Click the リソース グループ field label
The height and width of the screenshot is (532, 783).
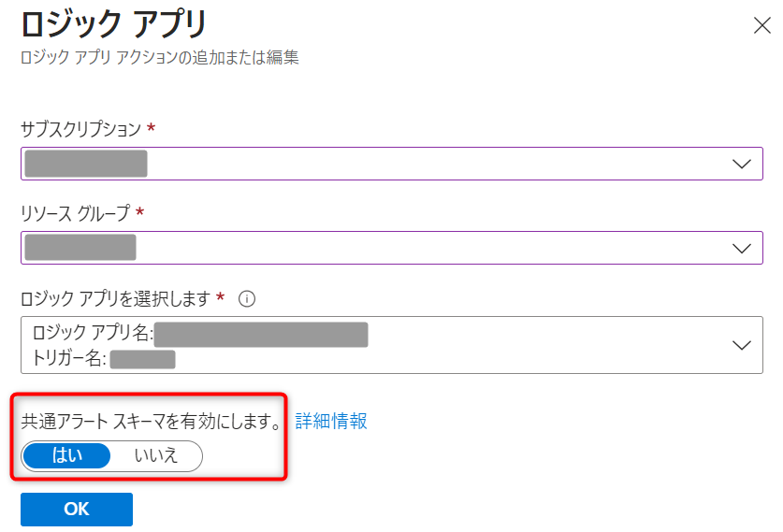[76, 213]
